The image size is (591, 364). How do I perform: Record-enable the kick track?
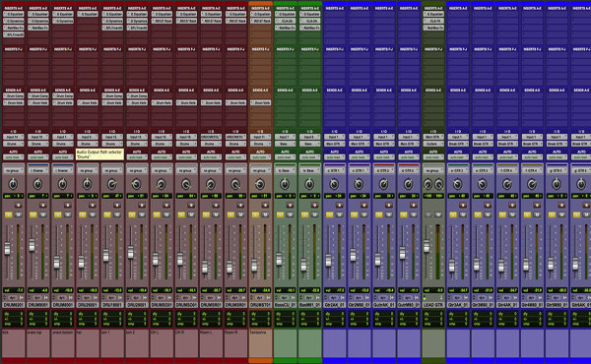pos(19,206)
